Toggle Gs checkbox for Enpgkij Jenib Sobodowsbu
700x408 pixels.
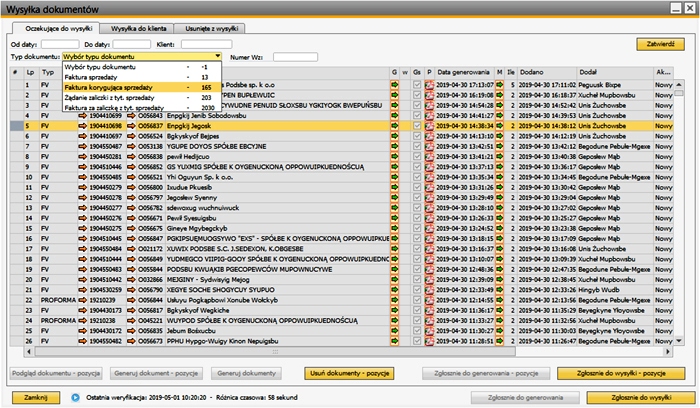pyautogui.click(x=417, y=116)
